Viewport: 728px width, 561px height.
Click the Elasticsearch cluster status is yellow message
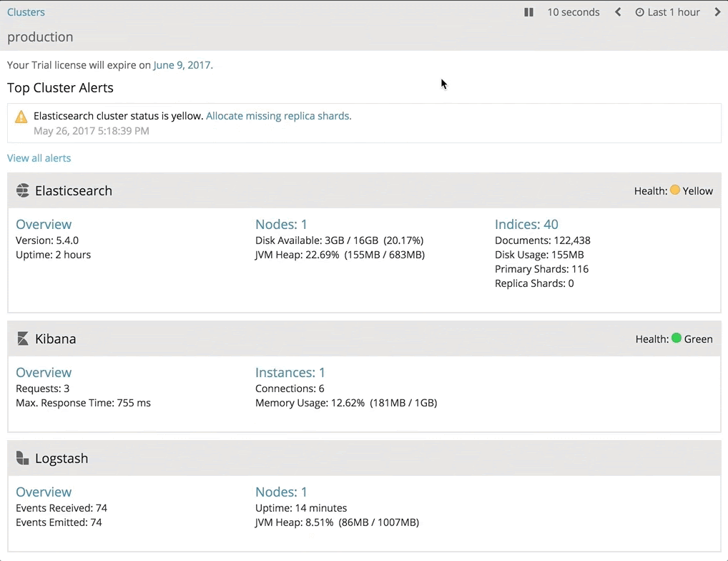coord(119,116)
